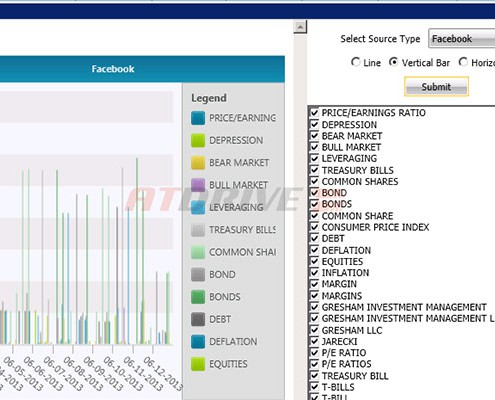The height and width of the screenshot is (400, 495).
Task: Click the DEPRESSION legend green swatch
Action: click(198, 140)
